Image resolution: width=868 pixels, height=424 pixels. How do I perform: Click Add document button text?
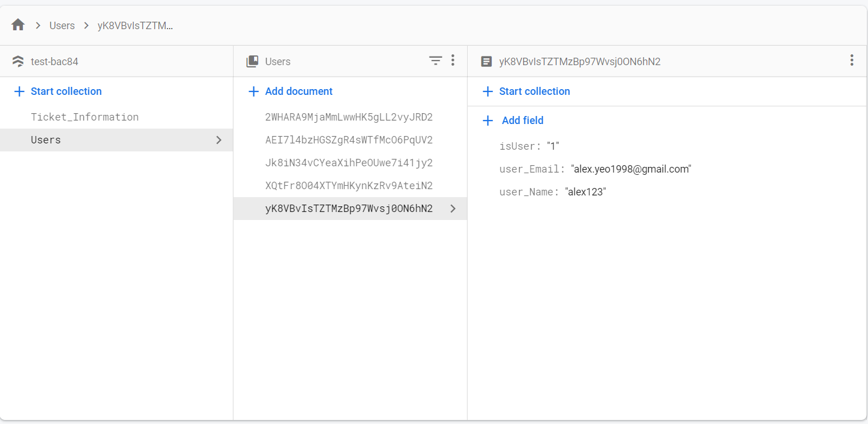point(299,91)
